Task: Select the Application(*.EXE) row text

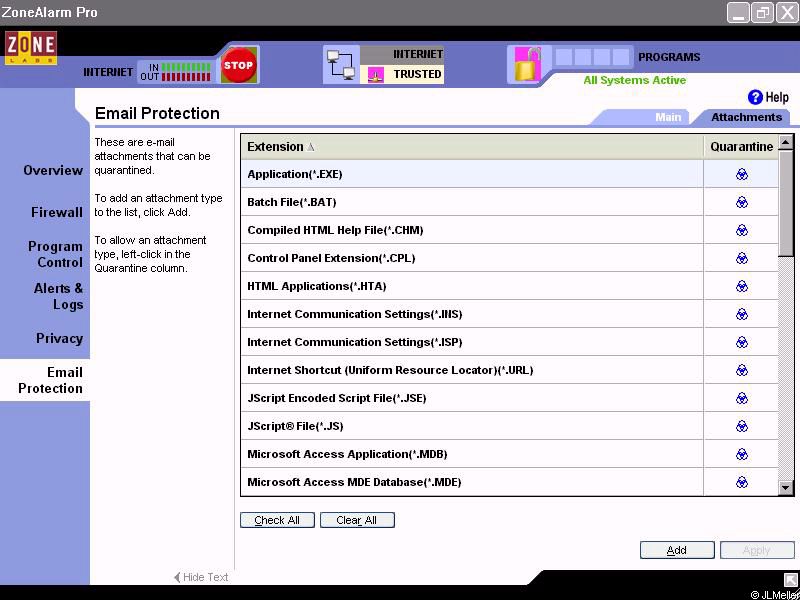Action: coord(295,174)
